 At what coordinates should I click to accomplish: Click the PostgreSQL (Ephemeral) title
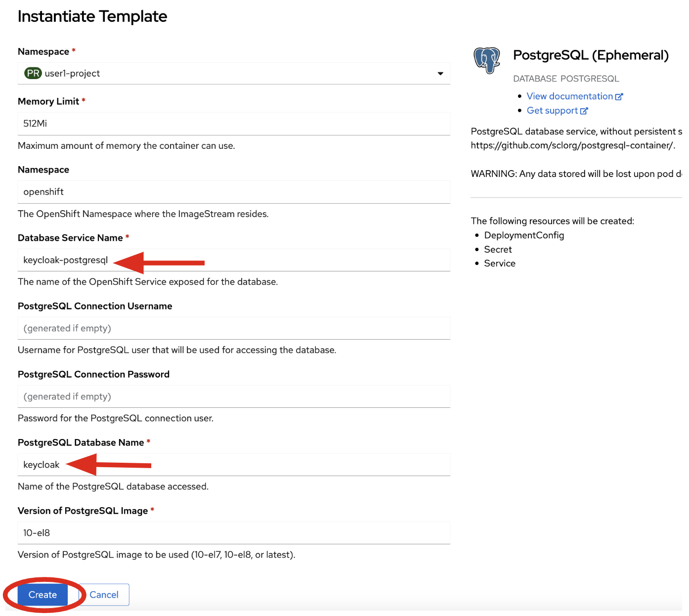click(591, 55)
